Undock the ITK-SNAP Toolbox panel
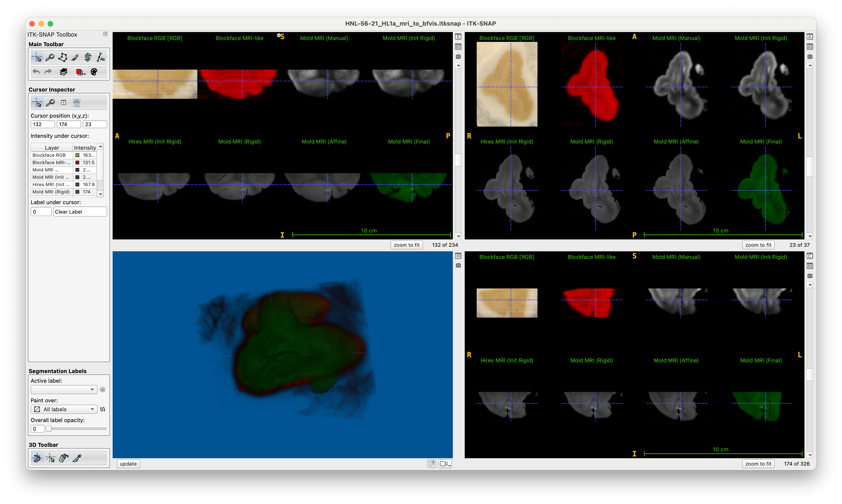 (x=105, y=34)
